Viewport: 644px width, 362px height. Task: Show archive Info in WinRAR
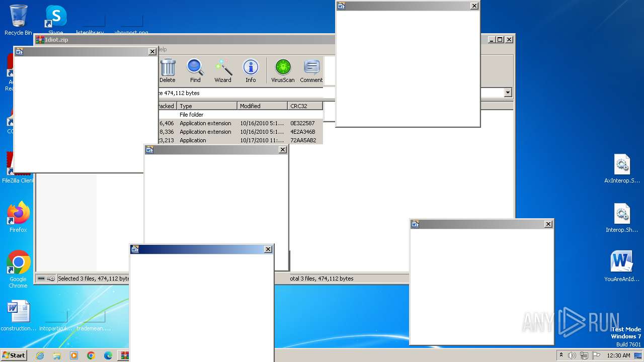click(x=251, y=71)
